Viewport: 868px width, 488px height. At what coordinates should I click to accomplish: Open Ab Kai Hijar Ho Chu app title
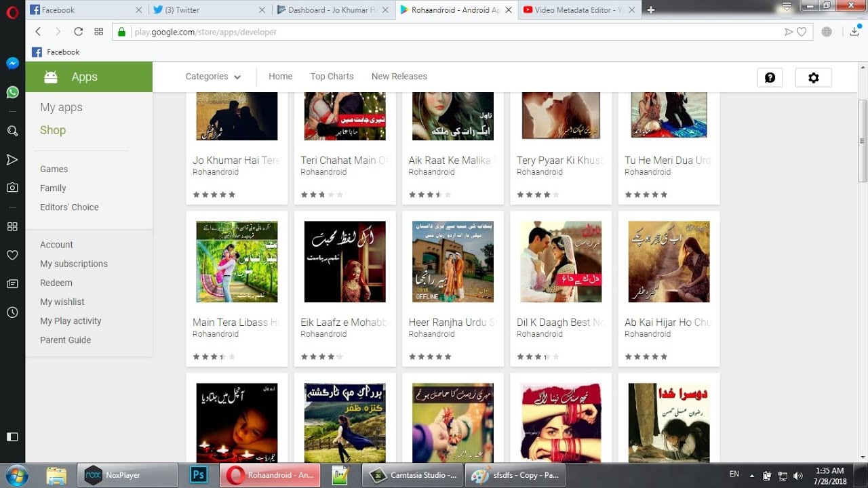coord(669,323)
